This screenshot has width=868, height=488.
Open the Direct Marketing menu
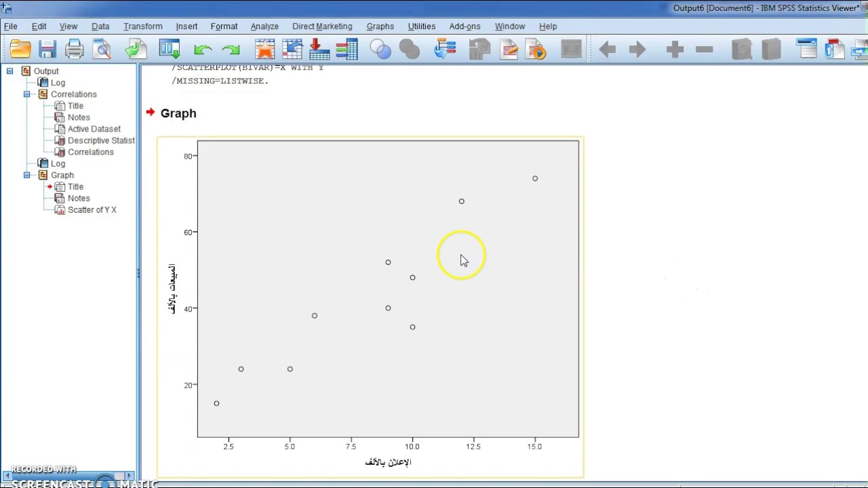tap(322, 26)
